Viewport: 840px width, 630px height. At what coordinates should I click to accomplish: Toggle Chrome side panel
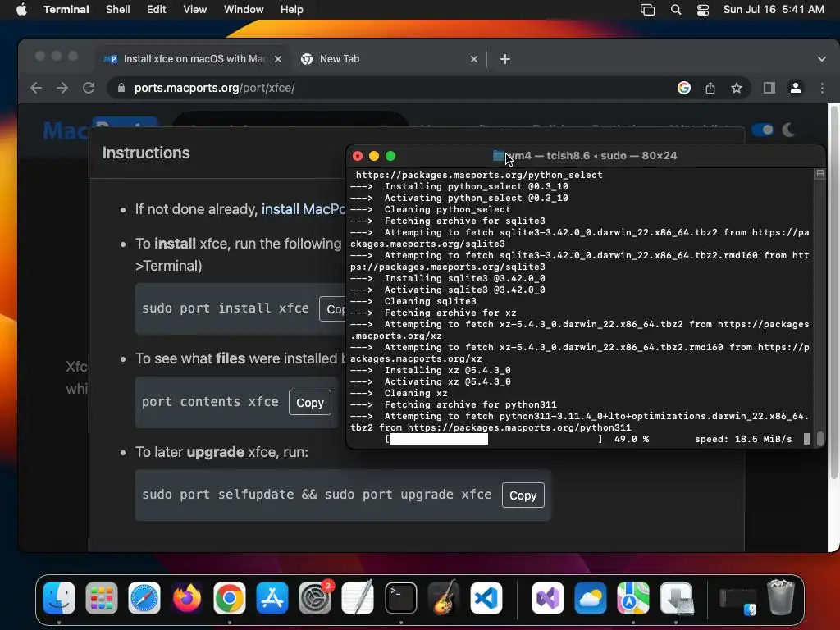pyautogui.click(x=769, y=88)
